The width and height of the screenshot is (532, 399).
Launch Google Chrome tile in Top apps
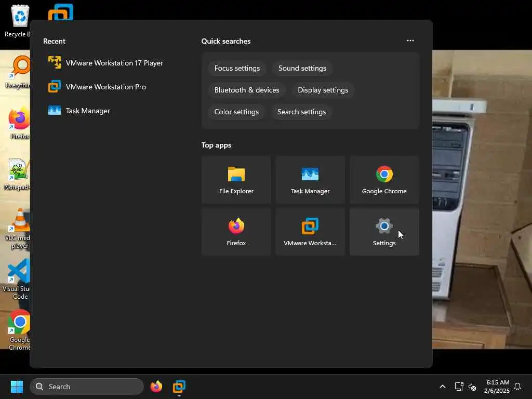(384, 180)
